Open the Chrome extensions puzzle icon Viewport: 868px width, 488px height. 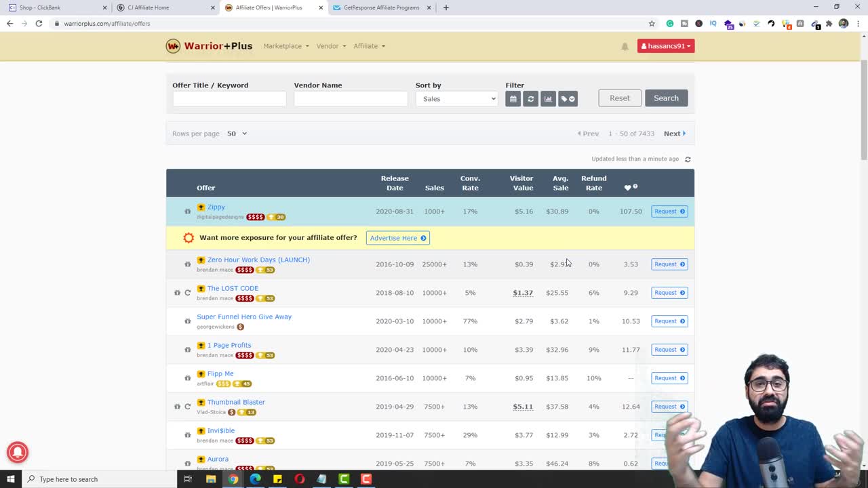(829, 24)
